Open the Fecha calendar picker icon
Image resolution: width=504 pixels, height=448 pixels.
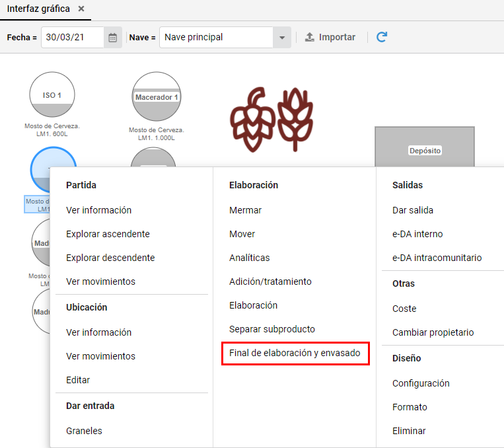point(112,38)
